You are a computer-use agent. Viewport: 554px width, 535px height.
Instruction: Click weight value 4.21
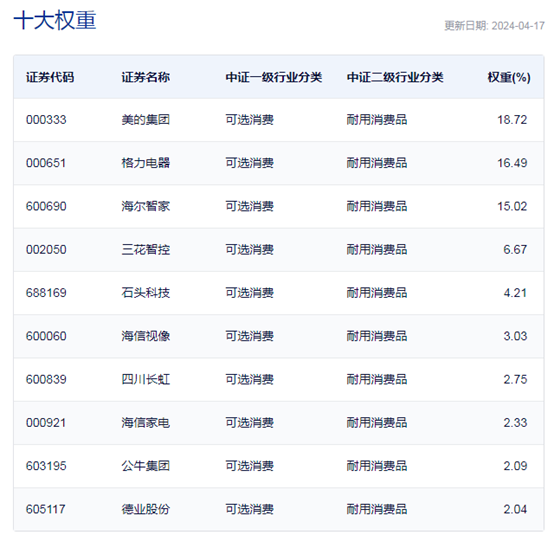515,293
